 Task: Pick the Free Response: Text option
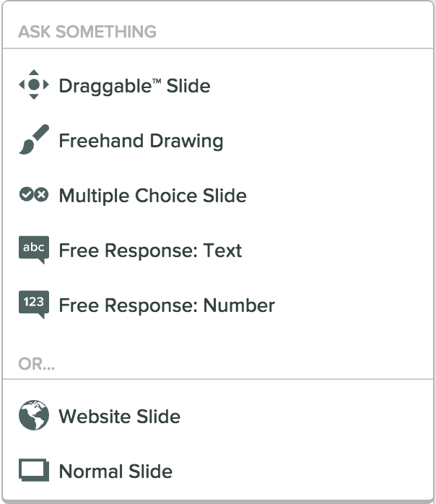tap(150, 251)
